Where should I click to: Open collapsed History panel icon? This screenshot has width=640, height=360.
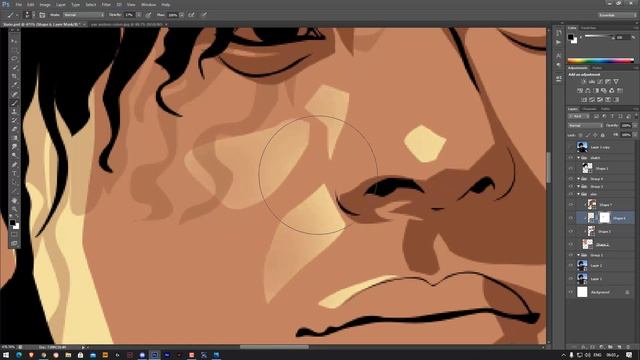(x=559, y=33)
